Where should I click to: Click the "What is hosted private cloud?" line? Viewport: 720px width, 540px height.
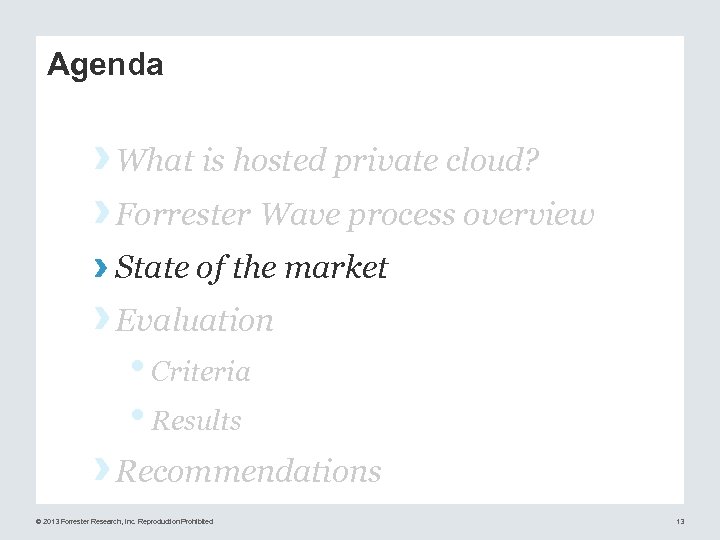pyautogui.click(x=329, y=160)
